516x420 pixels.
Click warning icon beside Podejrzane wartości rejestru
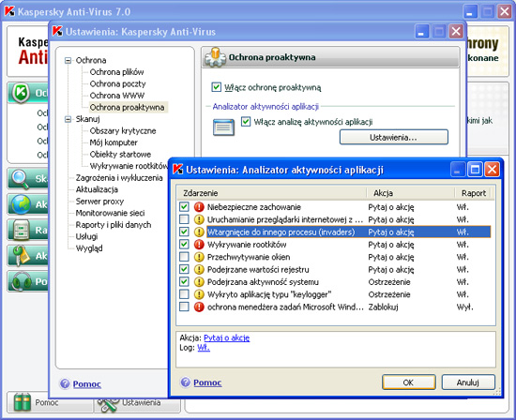[x=199, y=269]
